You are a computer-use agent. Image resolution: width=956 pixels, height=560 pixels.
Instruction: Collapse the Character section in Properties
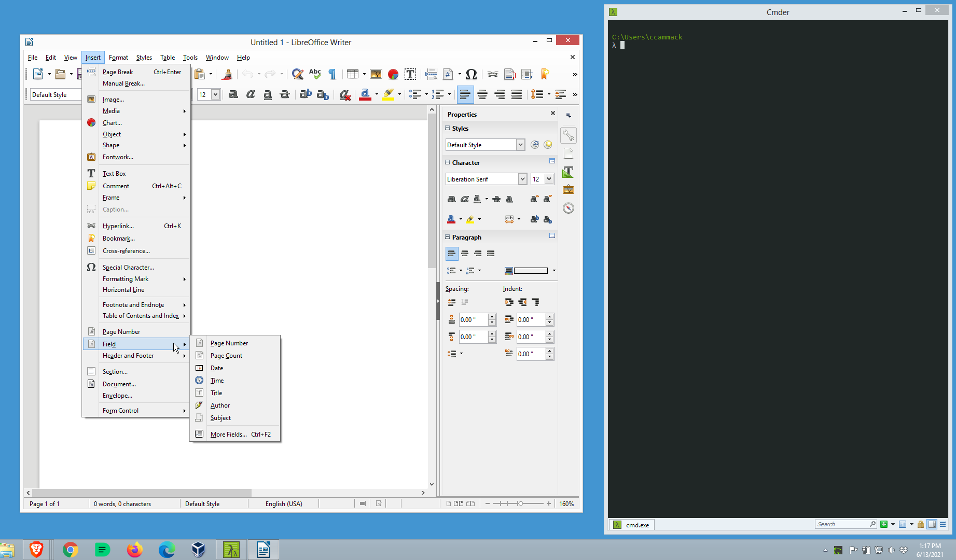point(448,162)
